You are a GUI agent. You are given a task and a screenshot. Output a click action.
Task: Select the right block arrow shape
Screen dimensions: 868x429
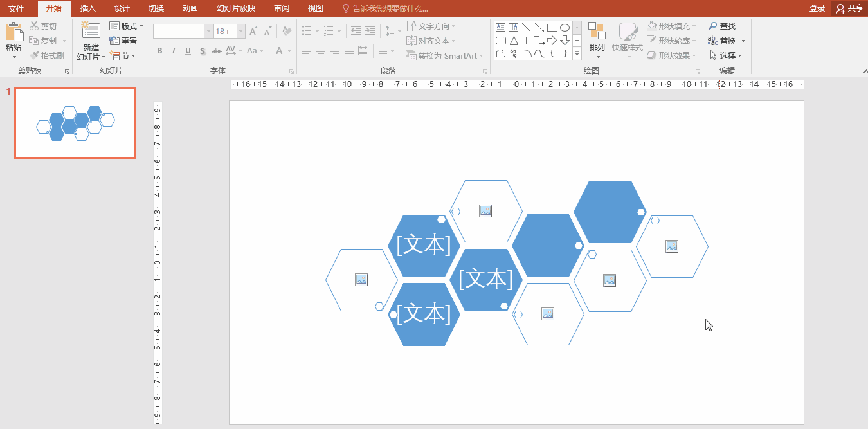pyautogui.click(x=552, y=41)
